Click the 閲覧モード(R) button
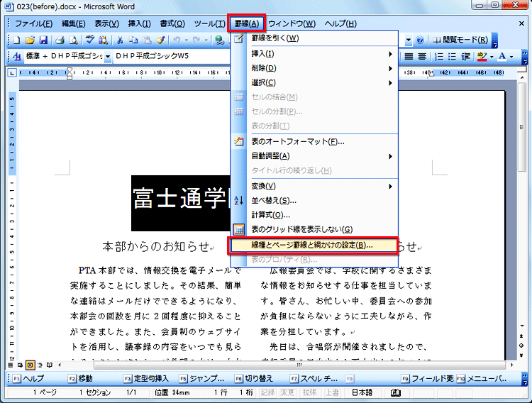 coord(460,40)
